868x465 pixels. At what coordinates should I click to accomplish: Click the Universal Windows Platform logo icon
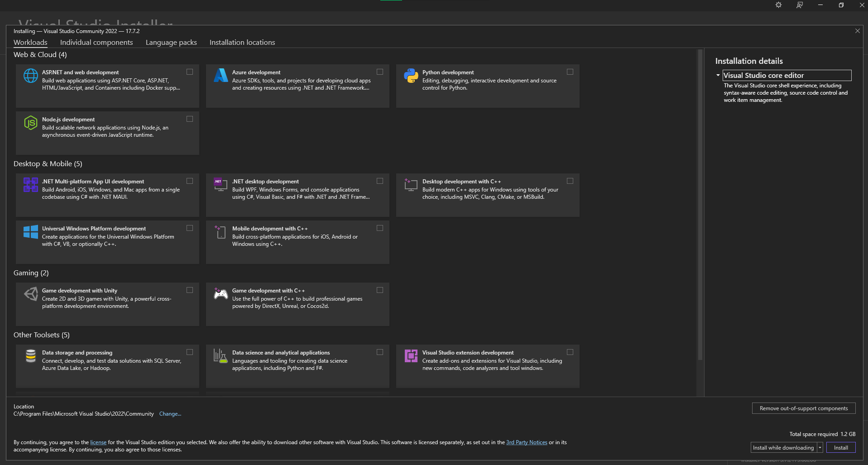tap(31, 232)
